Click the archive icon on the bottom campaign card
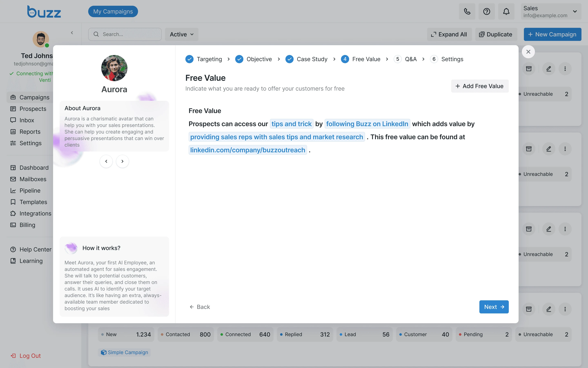Image resolution: width=588 pixels, height=368 pixels. [x=529, y=309]
